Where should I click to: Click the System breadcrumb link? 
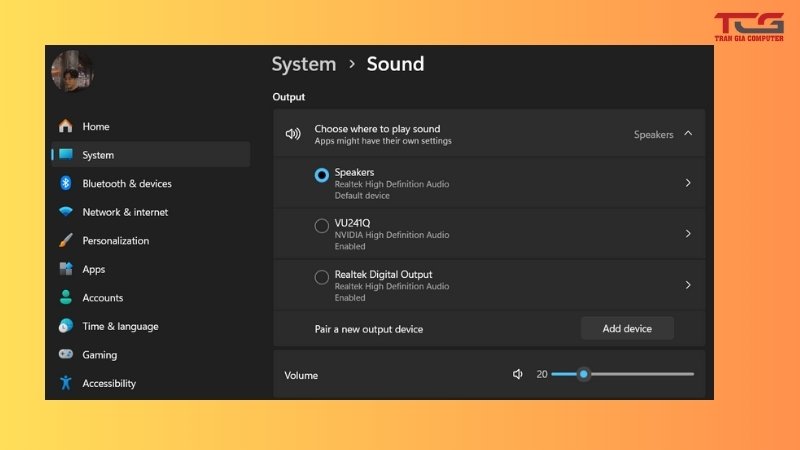303,64
